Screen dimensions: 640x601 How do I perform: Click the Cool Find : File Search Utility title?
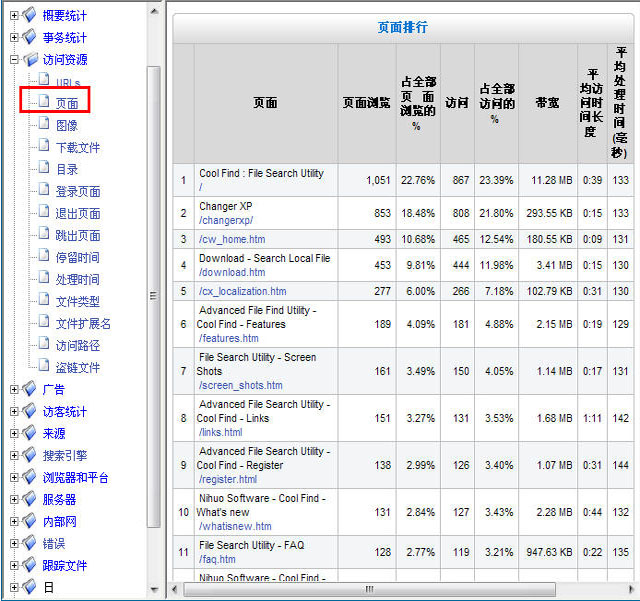click(x=261, y=174)
